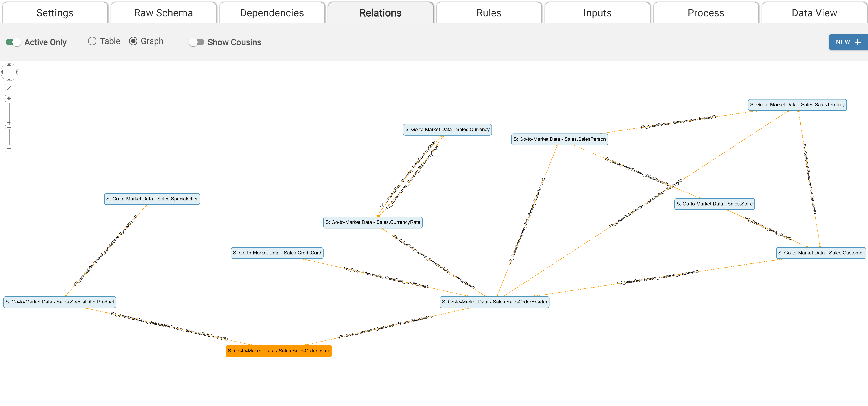
Task: Select the Sales.SalesOrderDetail orange node
Action: coord(278,351)
